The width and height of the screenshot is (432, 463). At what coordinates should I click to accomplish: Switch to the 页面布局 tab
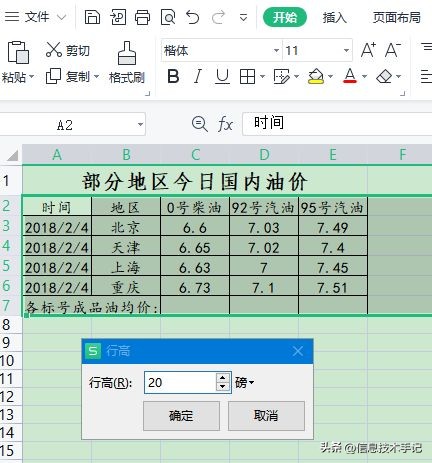click(x=397, y=17)
